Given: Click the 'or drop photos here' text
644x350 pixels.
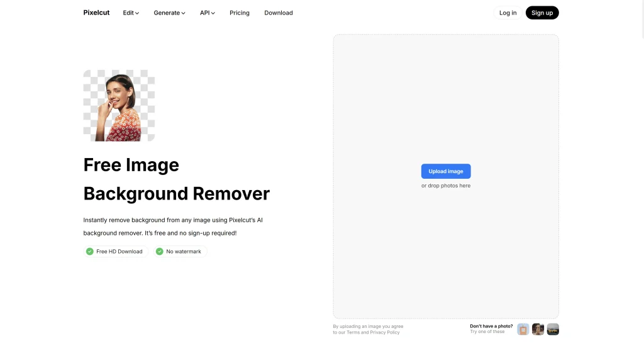Looking at the screenshot, I should coord(446,186).
